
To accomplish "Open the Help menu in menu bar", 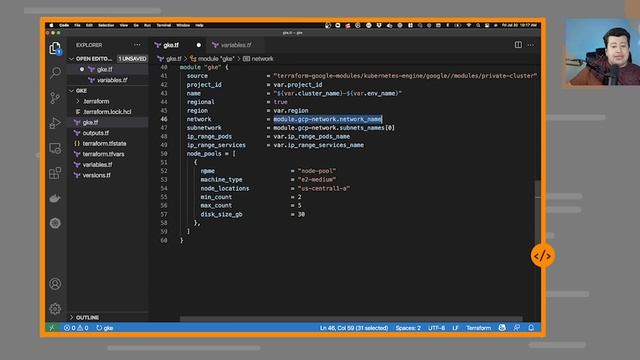I will pos(199,25).
